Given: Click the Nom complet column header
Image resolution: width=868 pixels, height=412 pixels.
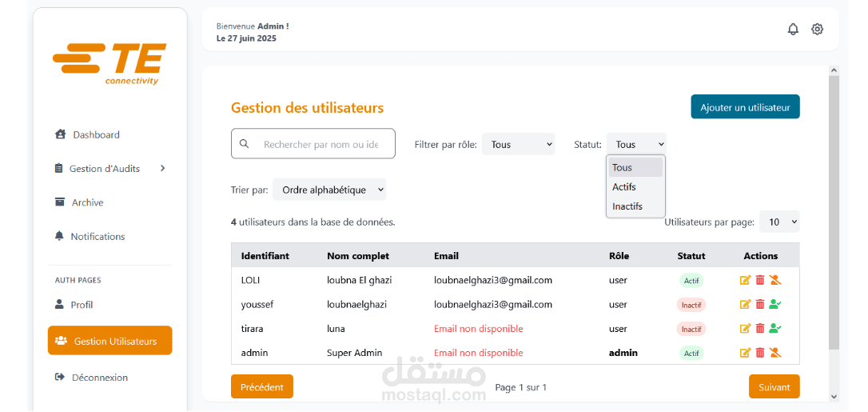Looking at the screenshot, I should tap(358, 255).
